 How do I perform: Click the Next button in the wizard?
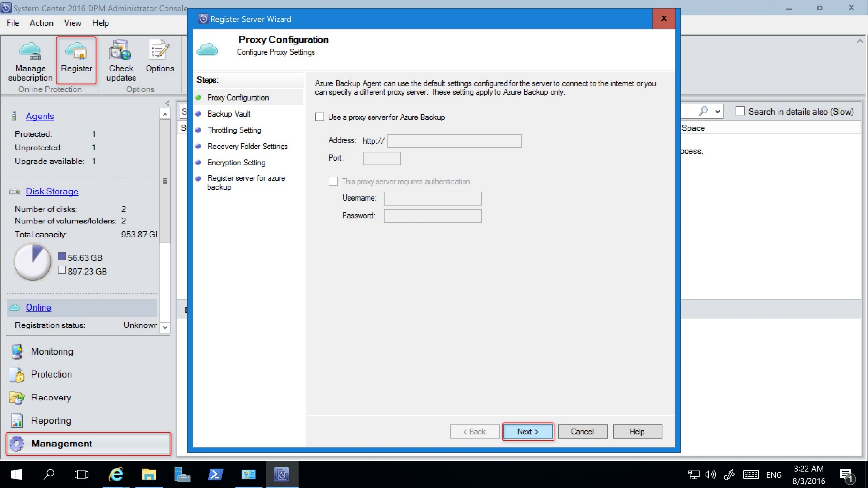click(x=527, y=431)
